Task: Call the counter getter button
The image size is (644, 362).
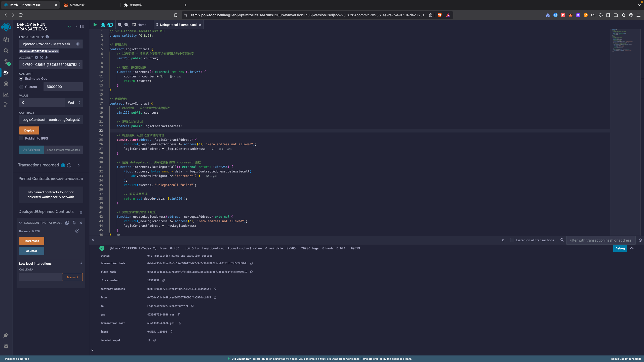Action: 32,251
